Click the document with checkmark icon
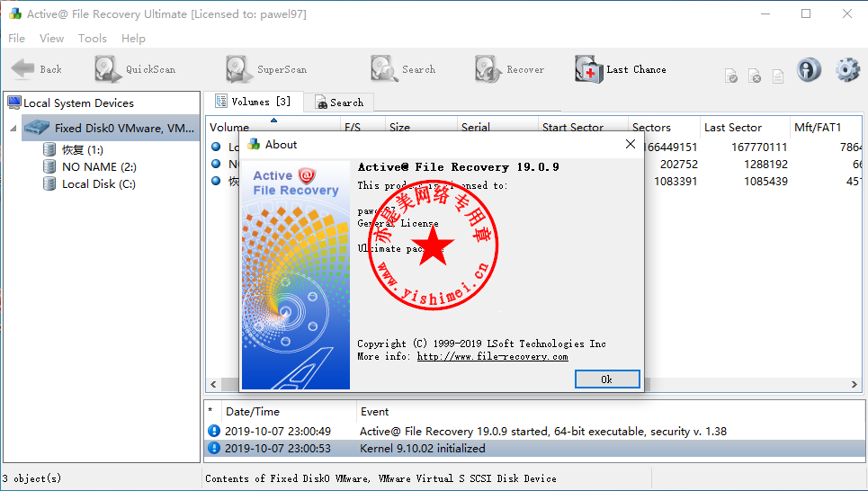The width and height of the screenshot is (868, 491). (732, 76)
